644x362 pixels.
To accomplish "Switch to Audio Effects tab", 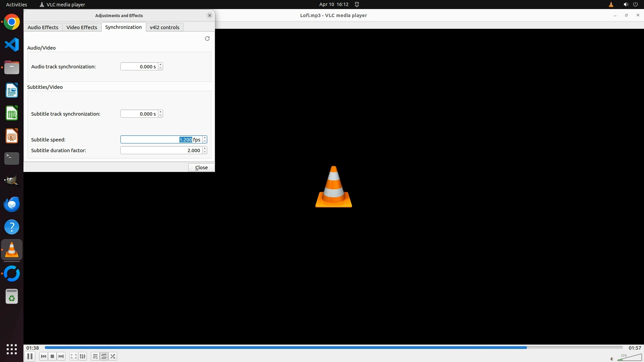I will 43,27.
